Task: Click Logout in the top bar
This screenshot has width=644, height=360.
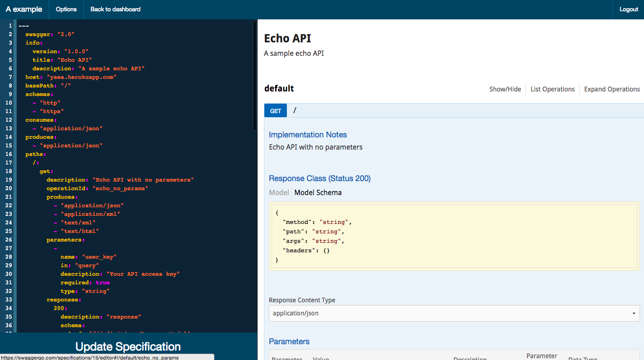Action: point(629,9)
